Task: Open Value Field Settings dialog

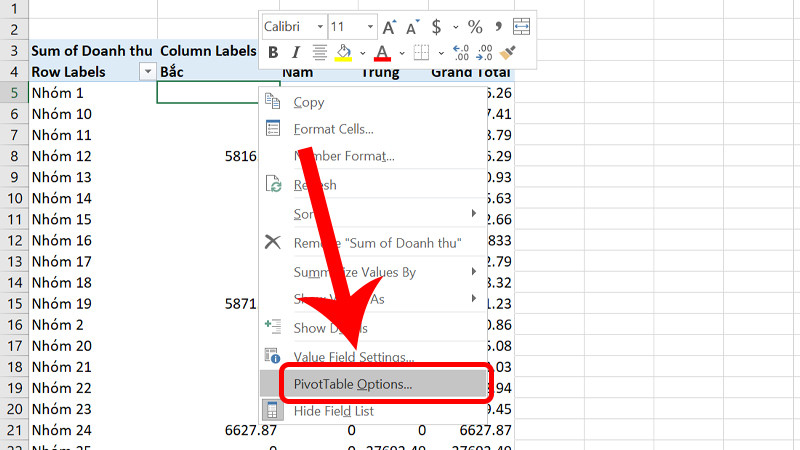Action: coord(353,357)
